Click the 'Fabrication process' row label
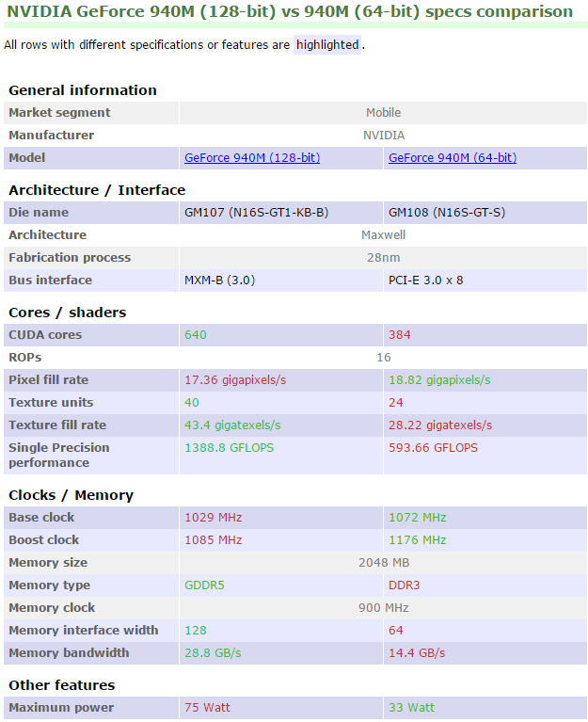Viewport: 588px width, 722px height. [70, 257]
